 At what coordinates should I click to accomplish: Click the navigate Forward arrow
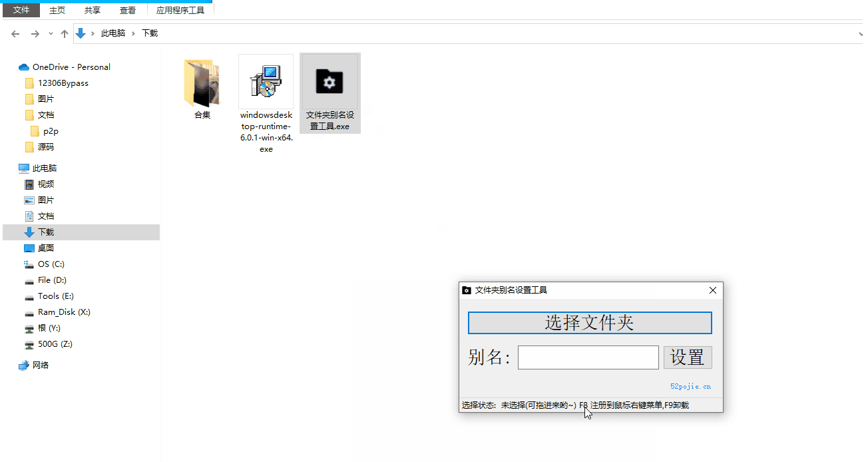pyautogui.click(x=35, y=33)
